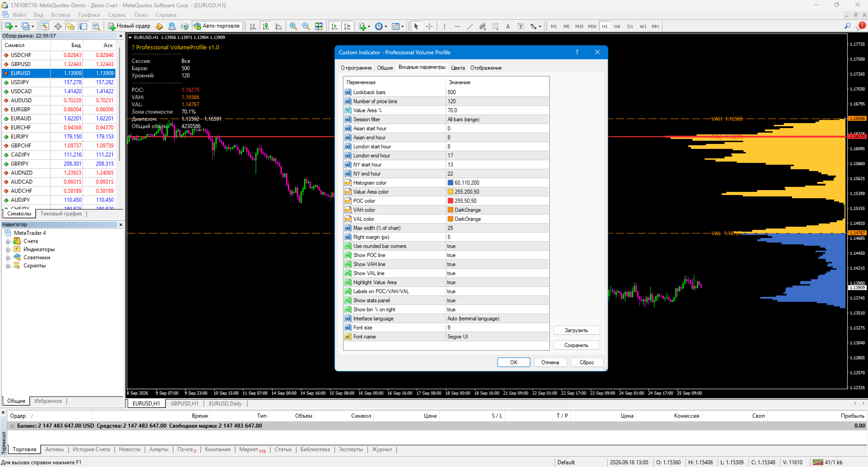This screenshot has height=467, width=868.
Task: Open Session filter value dropdown
Action: click(497, 119)
